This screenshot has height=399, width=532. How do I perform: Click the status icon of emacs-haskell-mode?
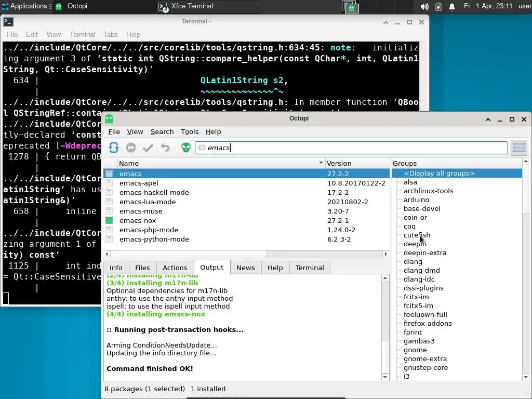109,192
